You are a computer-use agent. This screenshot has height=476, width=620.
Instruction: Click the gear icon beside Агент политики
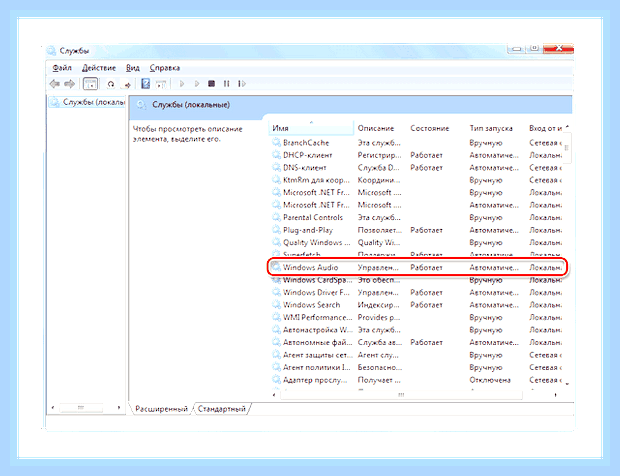(x=276, y=367)
